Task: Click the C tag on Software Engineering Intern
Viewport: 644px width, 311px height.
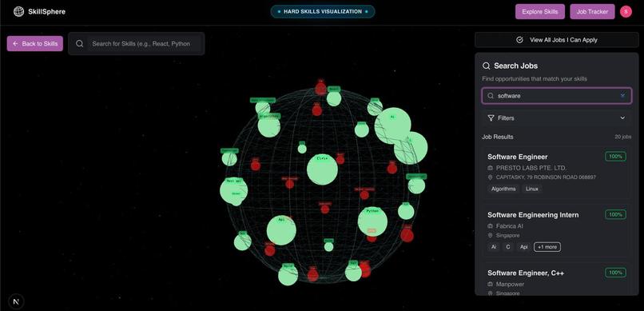Action: (508, 247)
